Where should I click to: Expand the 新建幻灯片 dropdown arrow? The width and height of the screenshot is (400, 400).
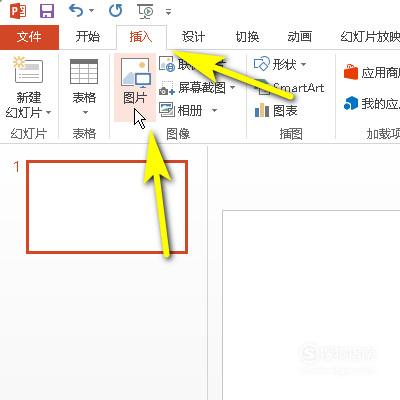point(49,113)
